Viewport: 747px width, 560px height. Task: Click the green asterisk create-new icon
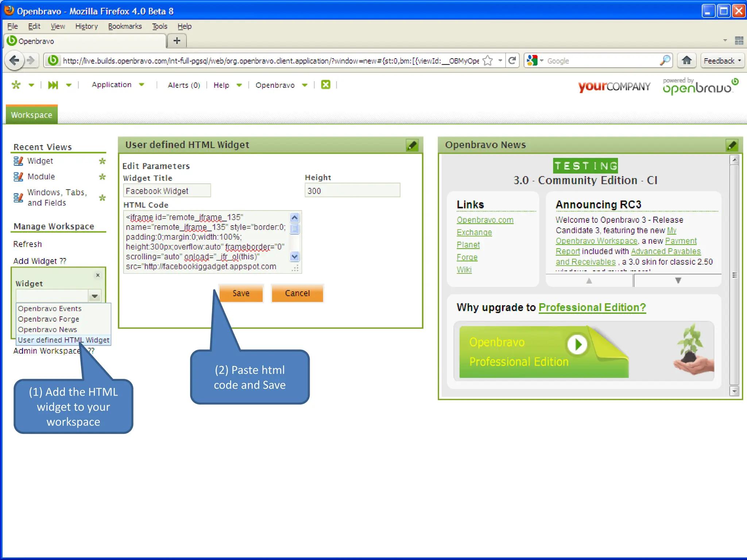click(16, 85)
